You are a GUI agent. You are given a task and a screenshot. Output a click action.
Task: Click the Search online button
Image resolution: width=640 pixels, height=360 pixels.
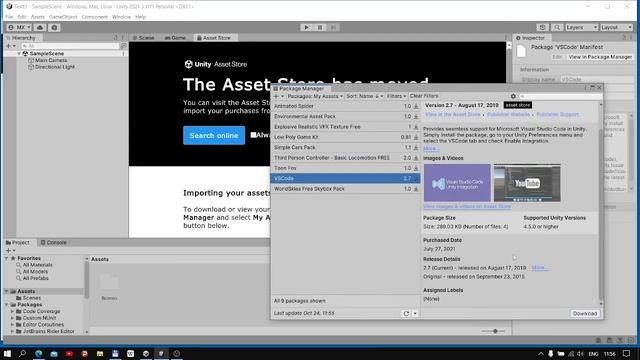click(x=214, y=136)
